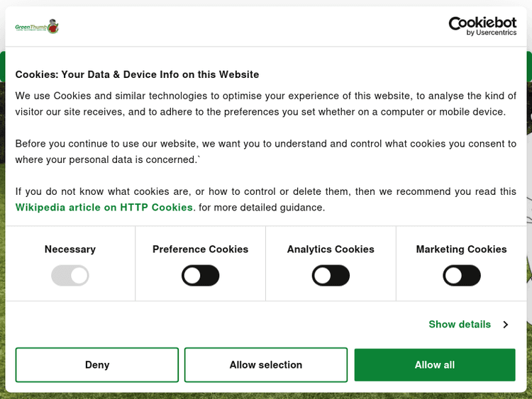This screenshot has width=532, height=399.
Task: Select the Preference Cookies label
Action: pos(200,249)
